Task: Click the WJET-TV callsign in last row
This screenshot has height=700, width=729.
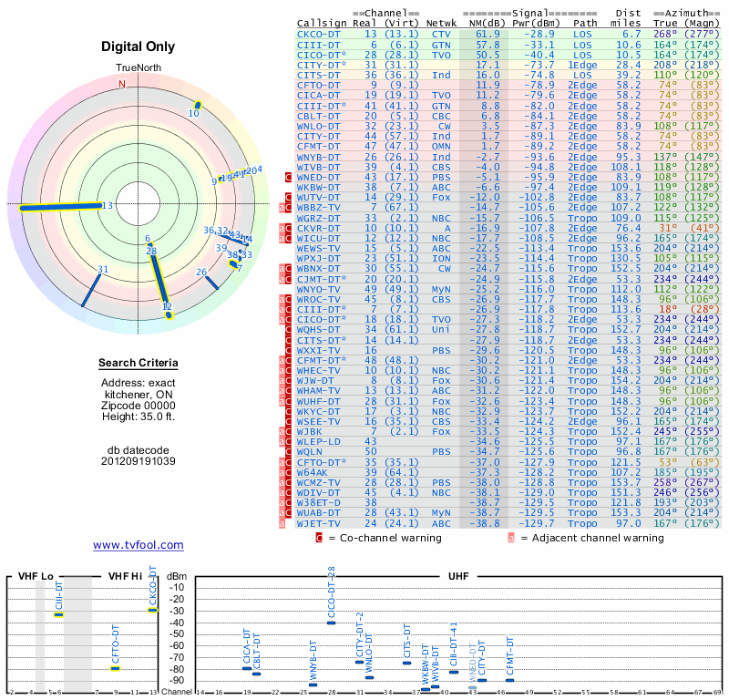Action: click(319, 523)
